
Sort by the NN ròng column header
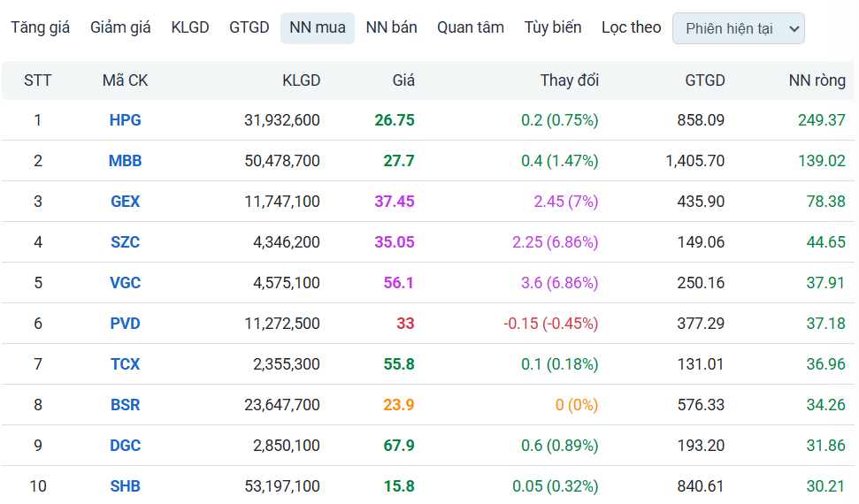(817, 80)
